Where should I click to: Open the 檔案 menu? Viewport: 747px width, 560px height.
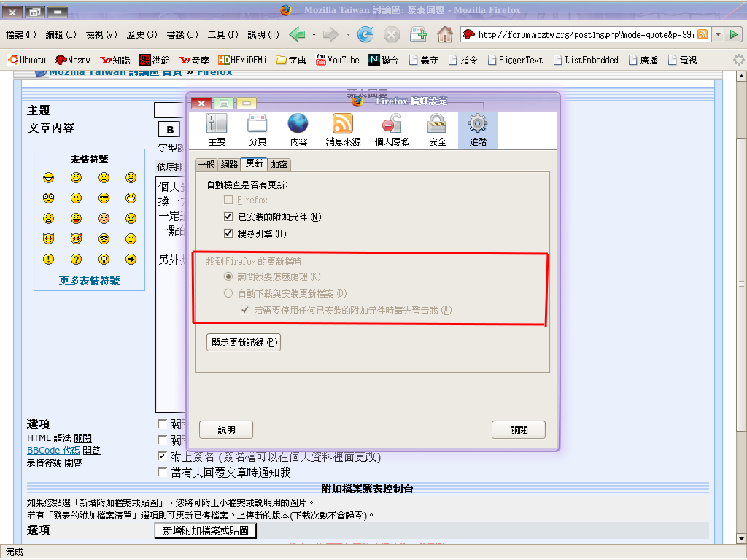20,35
